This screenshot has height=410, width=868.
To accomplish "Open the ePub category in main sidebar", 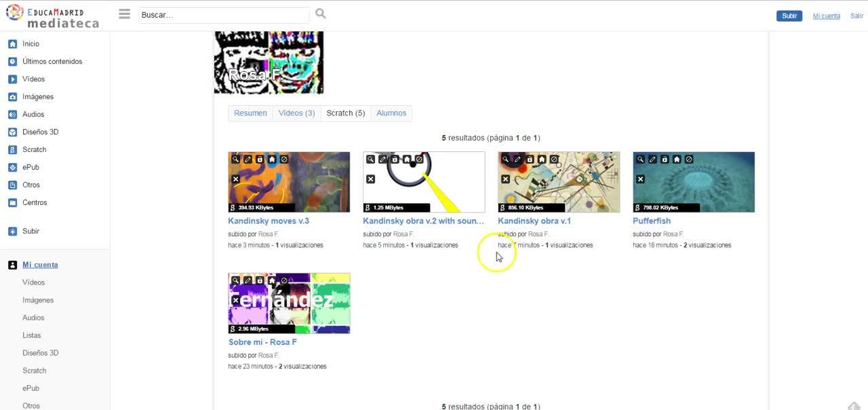I will coord(31,167).
